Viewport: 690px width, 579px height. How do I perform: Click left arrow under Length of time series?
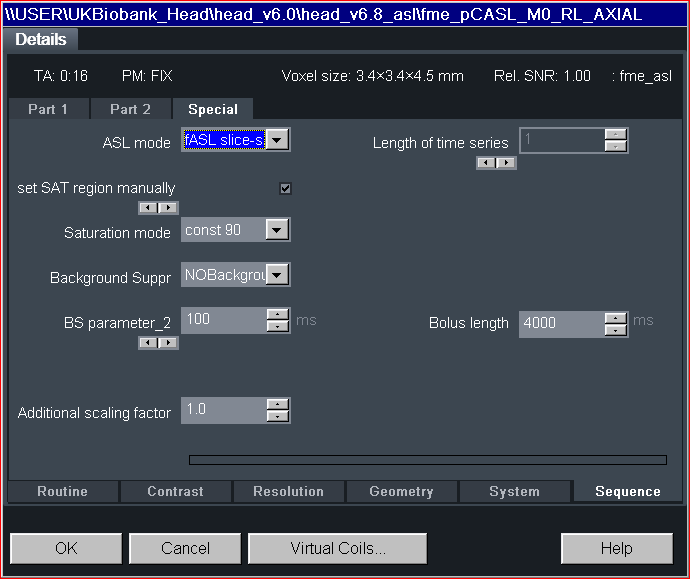[x=486, y=163]
